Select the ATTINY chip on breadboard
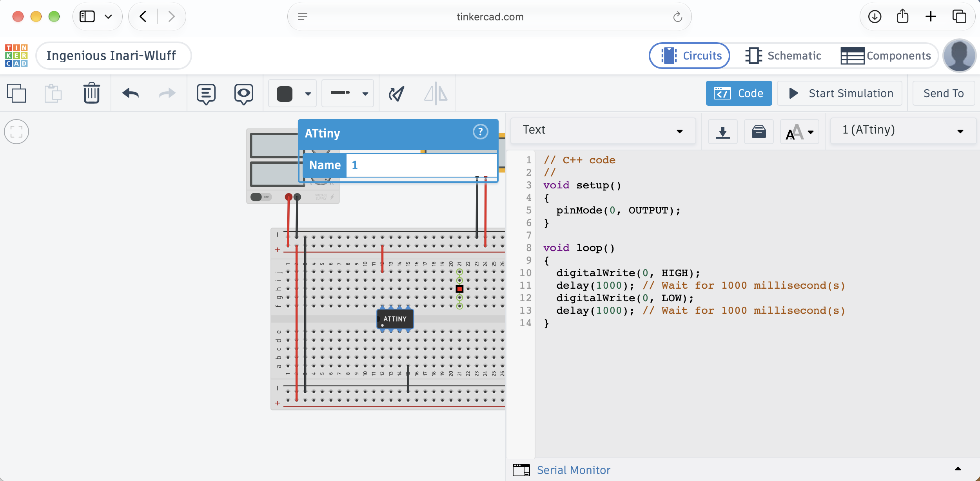The height and width of the screenshot is (481, 980). coord(395,319)
